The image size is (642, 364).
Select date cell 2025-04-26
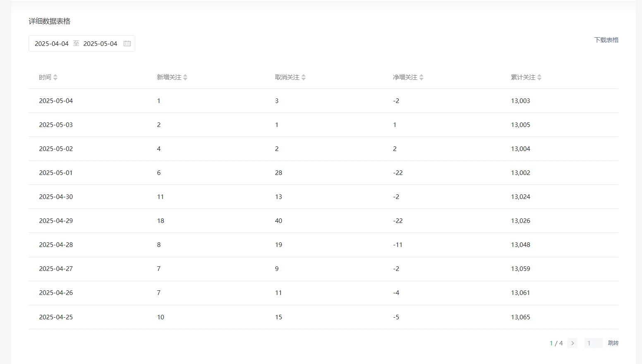click(x=56, y=293)
